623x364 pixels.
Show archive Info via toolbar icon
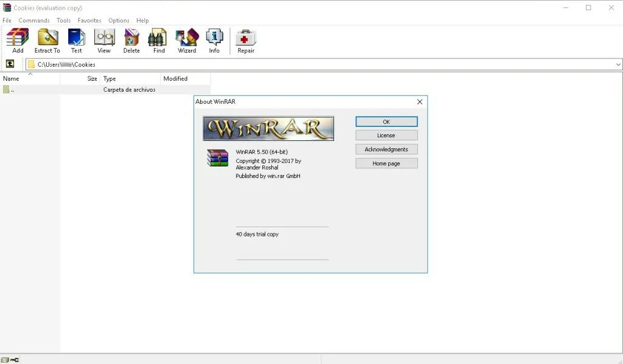click(x=214, y=41)
